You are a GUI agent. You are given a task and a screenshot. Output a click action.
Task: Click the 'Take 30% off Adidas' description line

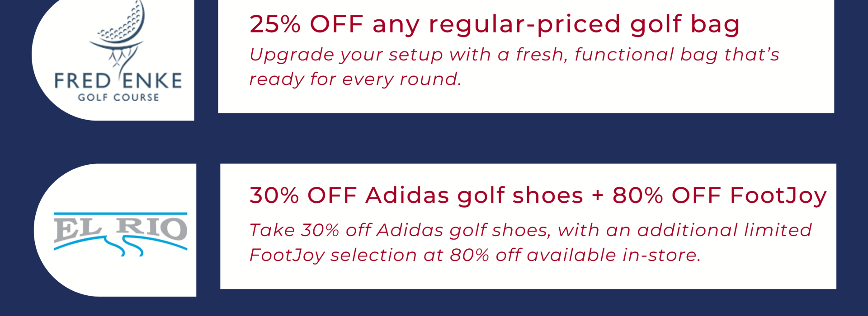531,231
